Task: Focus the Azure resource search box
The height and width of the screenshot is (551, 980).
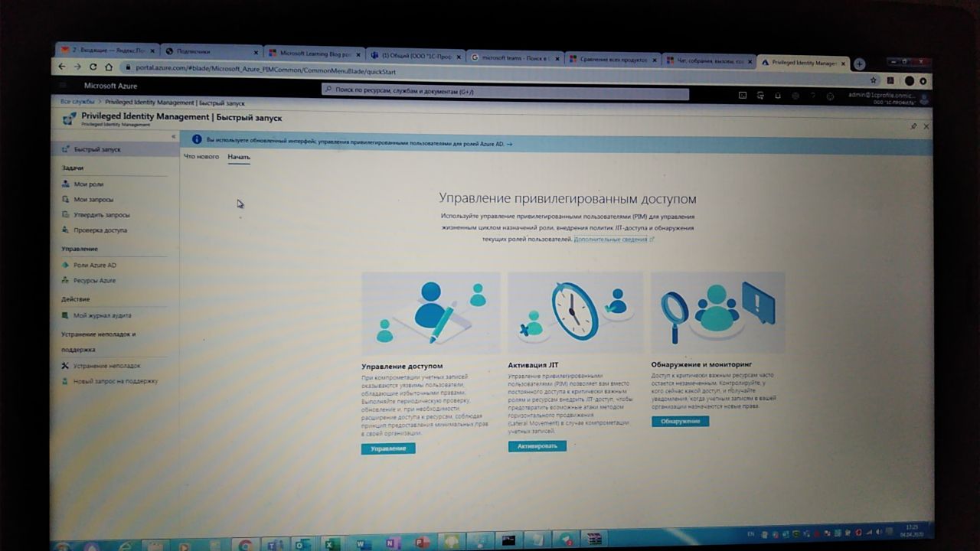Action: (505, 91)
